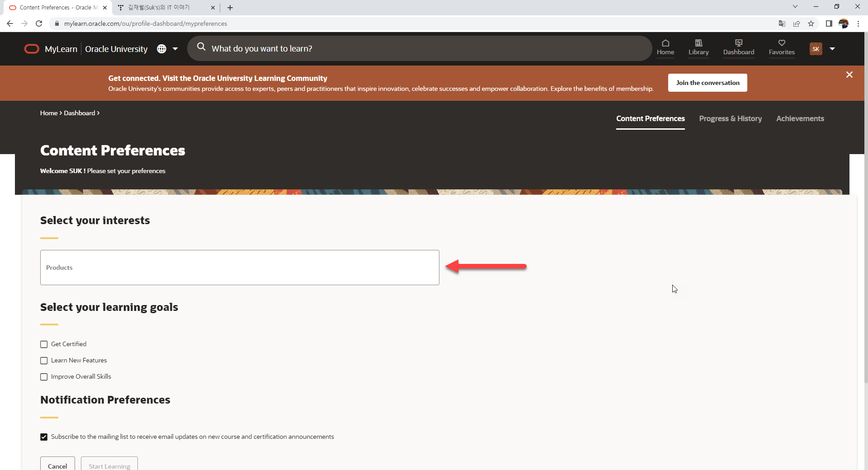Dismiss the community banner with X
Screen dimensions: 868x470
coord(849,75)
